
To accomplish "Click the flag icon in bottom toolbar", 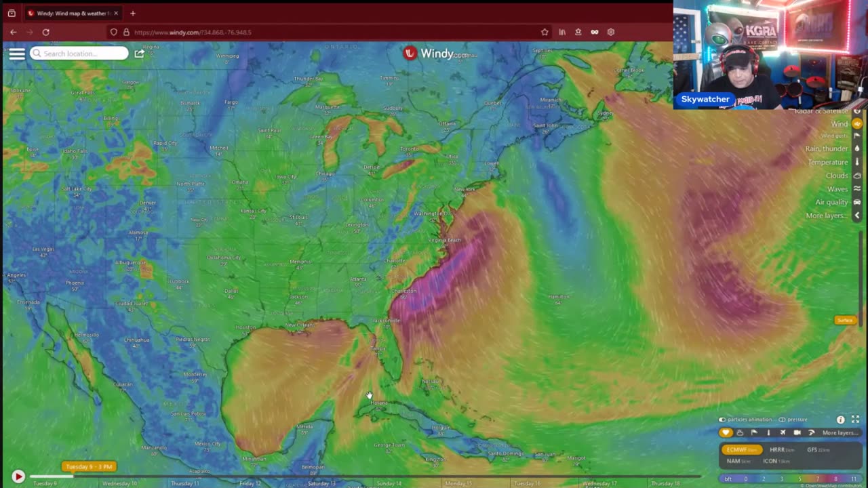I will point(754,432).
